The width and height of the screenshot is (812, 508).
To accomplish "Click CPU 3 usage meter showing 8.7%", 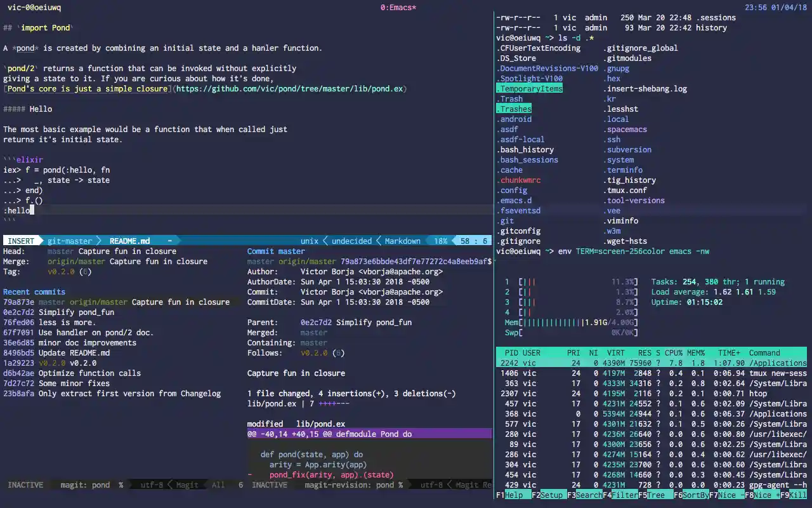I will tap(571, 302).
